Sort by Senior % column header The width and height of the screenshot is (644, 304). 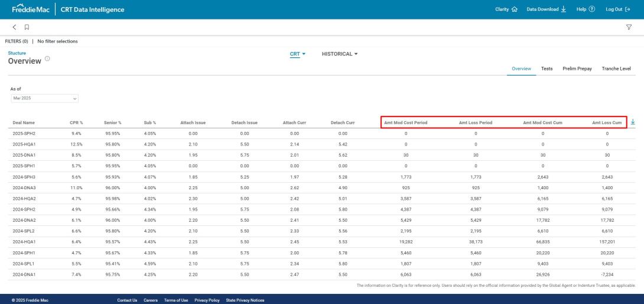(112, 122)
